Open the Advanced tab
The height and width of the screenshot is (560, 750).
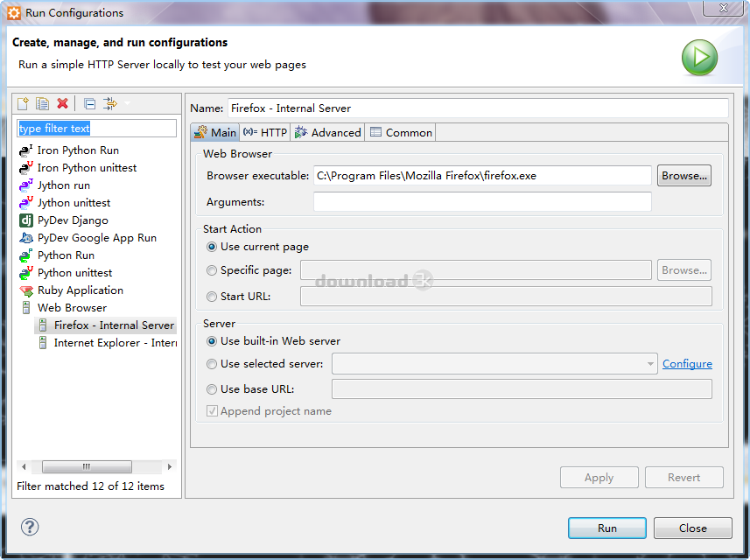click(328, 133)
